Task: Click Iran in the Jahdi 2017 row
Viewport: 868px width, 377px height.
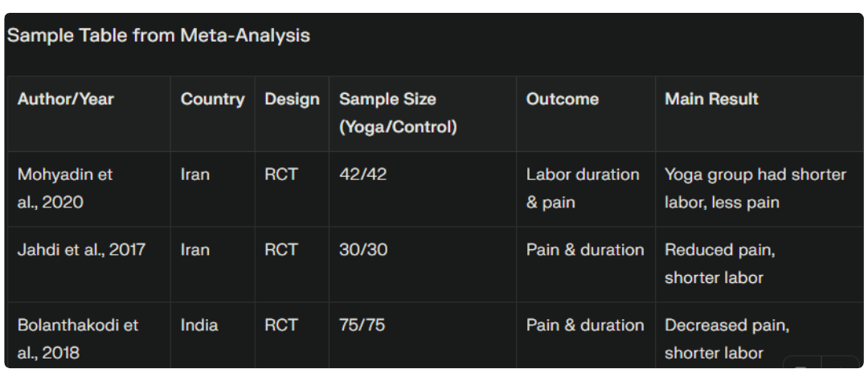Action: coord(195,250)
